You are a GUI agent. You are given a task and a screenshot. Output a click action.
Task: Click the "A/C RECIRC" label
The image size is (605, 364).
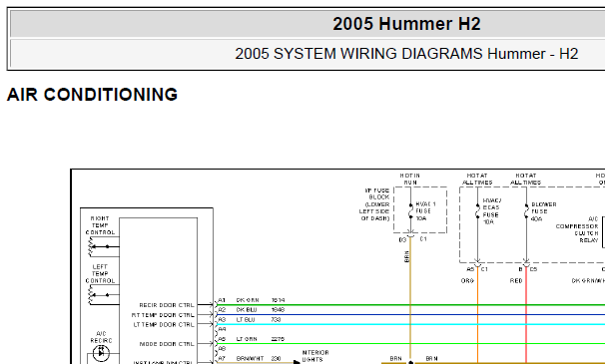click(101, 337)
